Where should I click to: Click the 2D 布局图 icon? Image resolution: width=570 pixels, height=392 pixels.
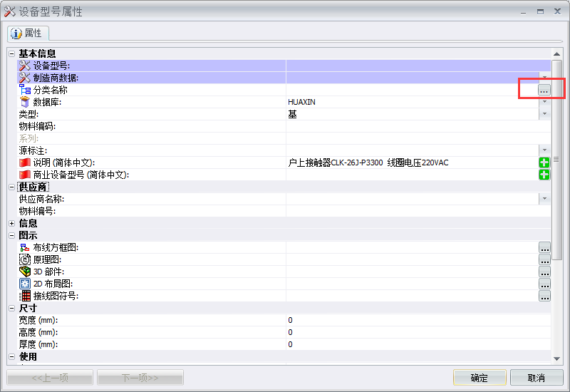(25, 284)
